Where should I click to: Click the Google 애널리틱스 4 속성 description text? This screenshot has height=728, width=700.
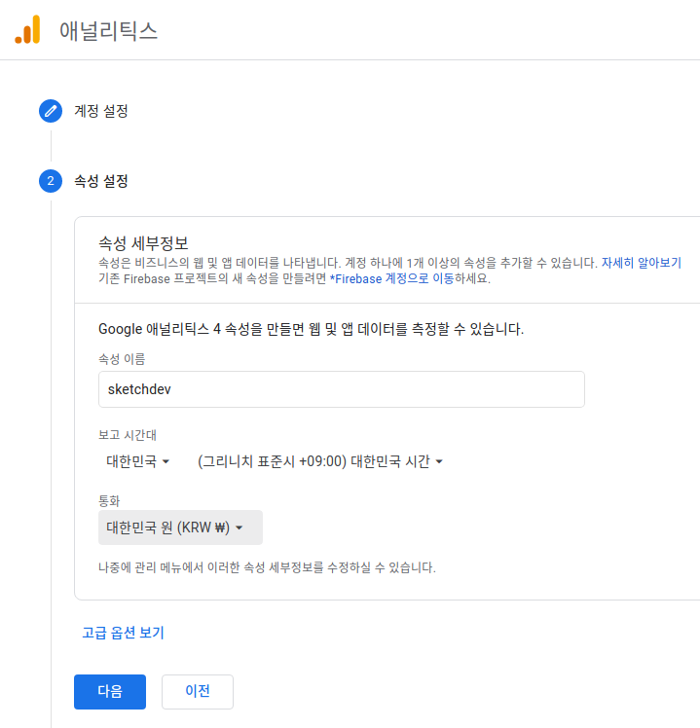[311, 329]
